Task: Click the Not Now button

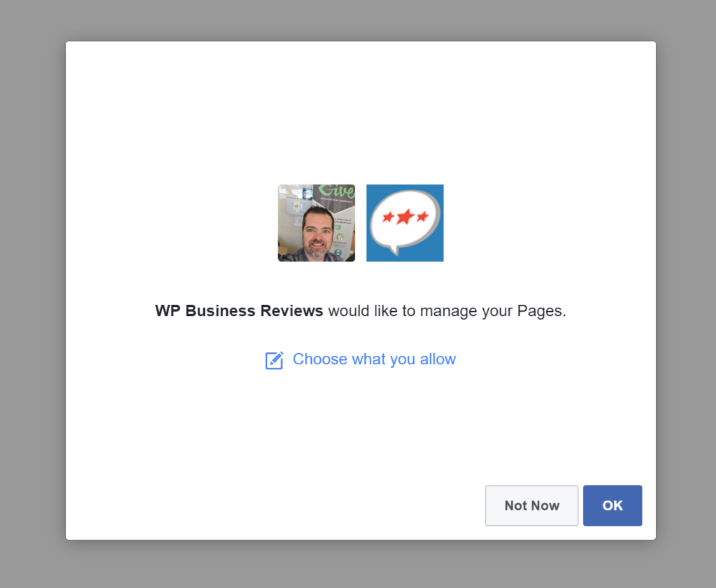Action: click(x=531, y=505)
